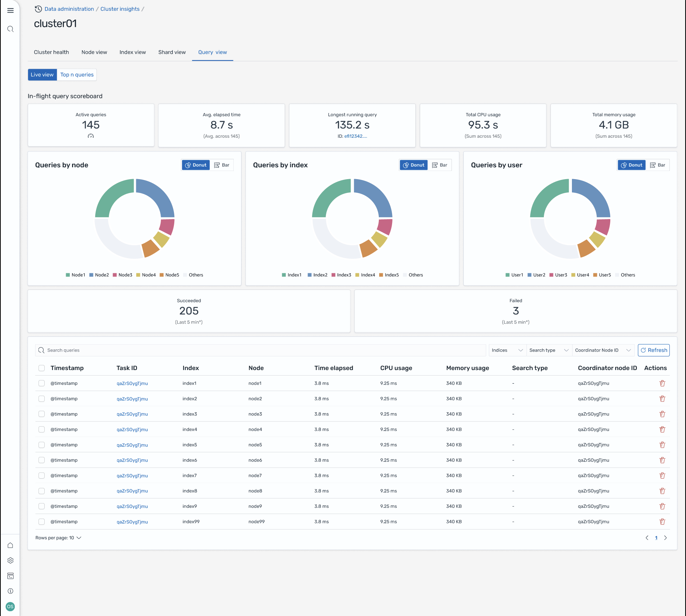Change Rows per page setting

pyautogui.click(x=58, y=538)
